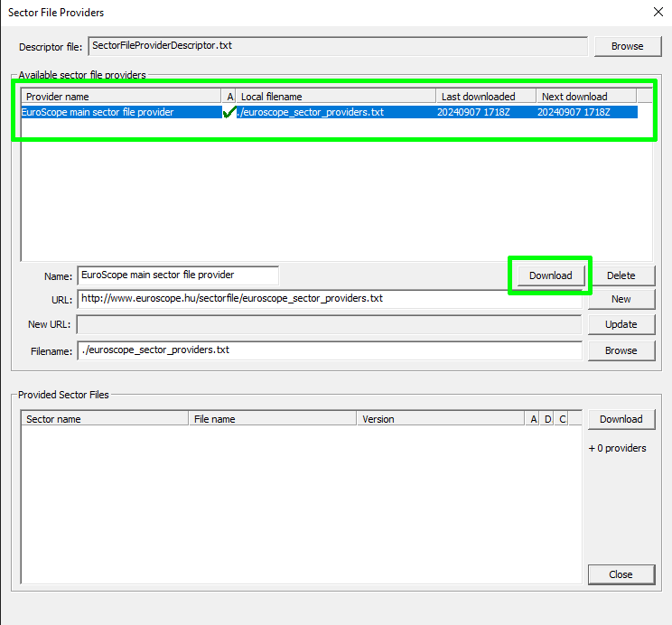
Task: Click Browse next to Descriptor file
Action: click(628, 46)
